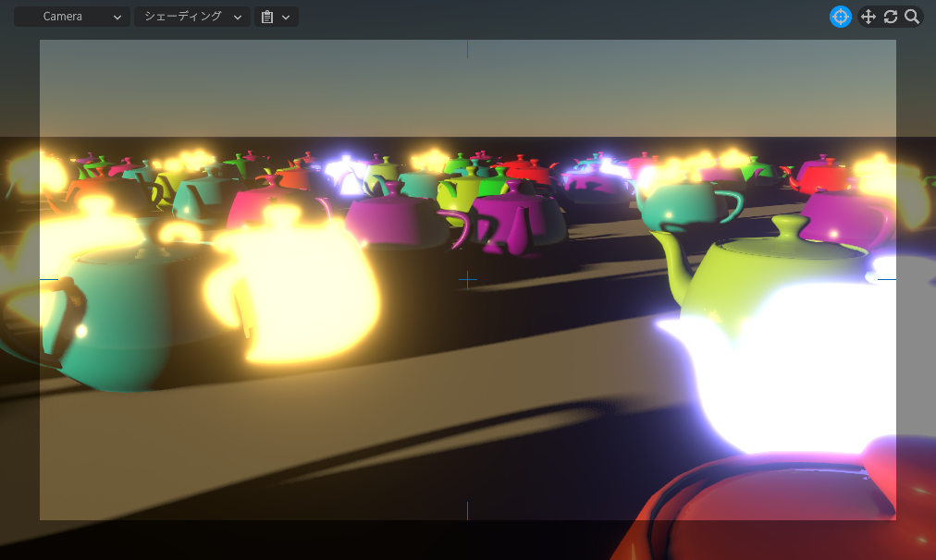Image resolution: width=936 pixels, height=560 pixels.
Task: Click the left edge camera frame marker
Action: [x=49, y=279]
